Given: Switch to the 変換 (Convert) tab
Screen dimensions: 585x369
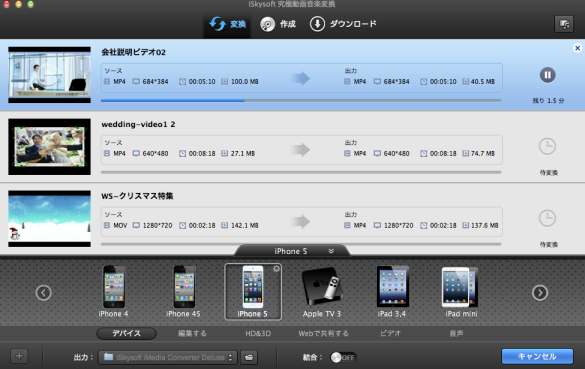Looking at the screenshot, I should tap(227, 24).
